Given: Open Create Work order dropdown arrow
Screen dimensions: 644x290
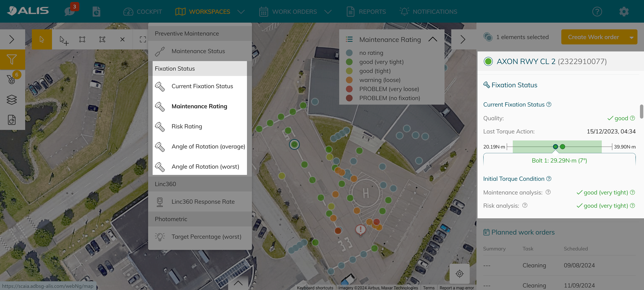Looking at the screenshot, I should click(x=631, y=37).
